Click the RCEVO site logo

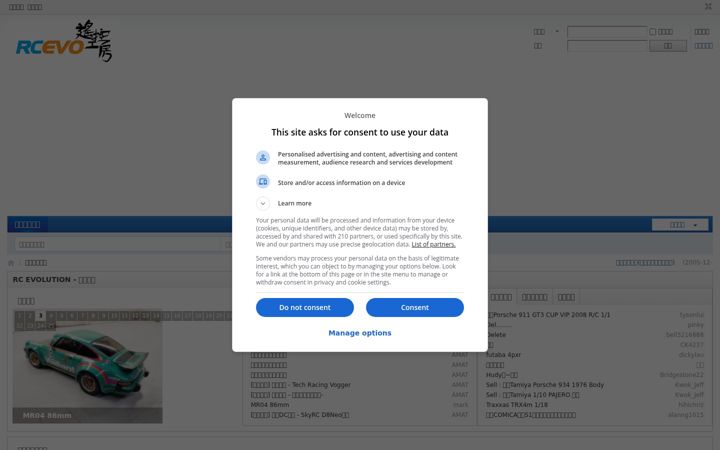tap(64, 41)
